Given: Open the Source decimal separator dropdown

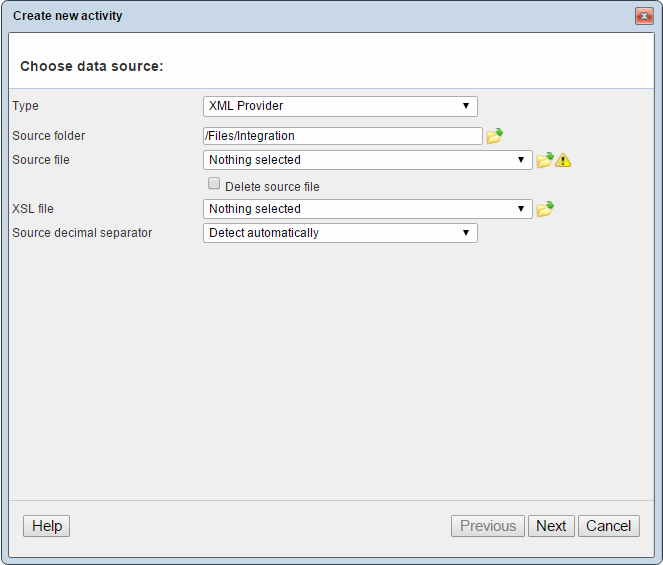Looking at the screenshot, I should coord(340,233).
